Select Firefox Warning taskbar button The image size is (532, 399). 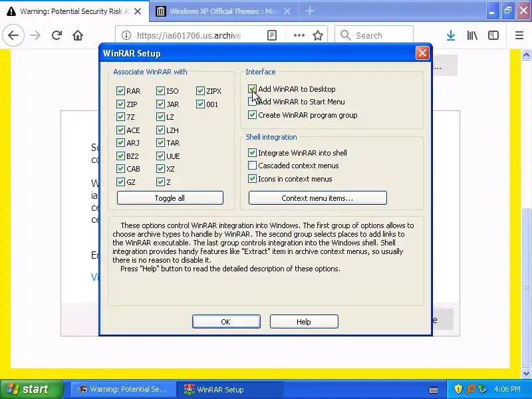point(123,389)
